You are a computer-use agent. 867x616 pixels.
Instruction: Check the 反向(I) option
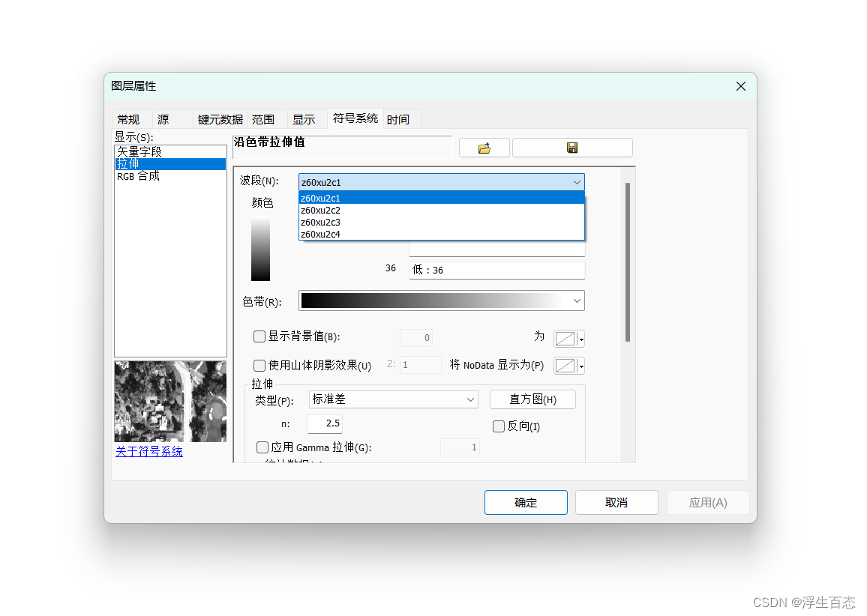click(x=499, y=426)
